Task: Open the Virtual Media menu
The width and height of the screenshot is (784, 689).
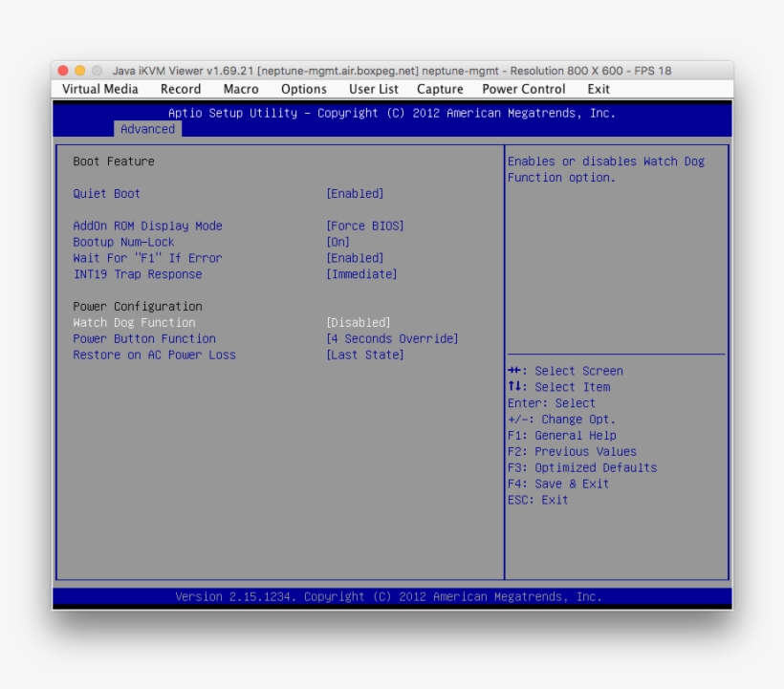Action: [x=99, y=89]
